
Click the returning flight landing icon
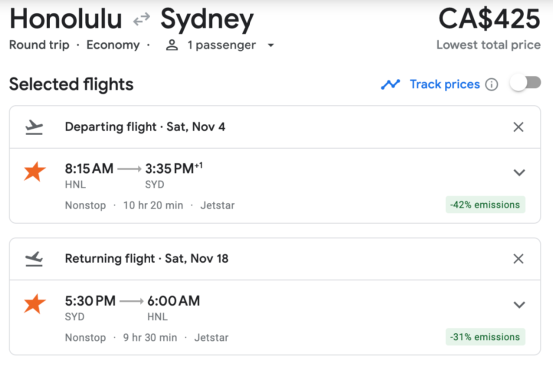[34, 259]
